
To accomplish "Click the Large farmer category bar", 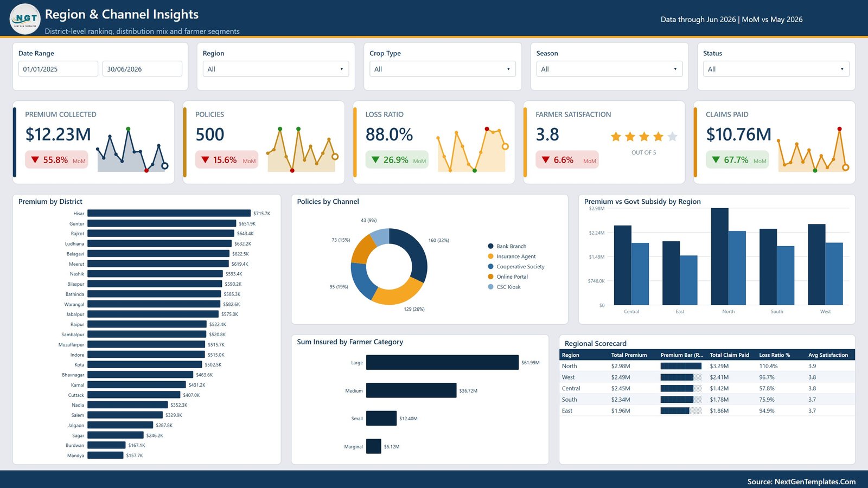I will [x=442, y=362].
